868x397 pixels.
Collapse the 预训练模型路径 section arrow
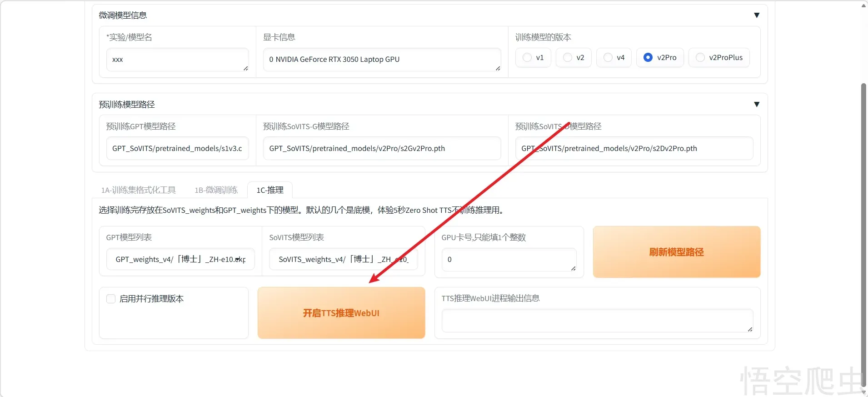click(756, 105)
